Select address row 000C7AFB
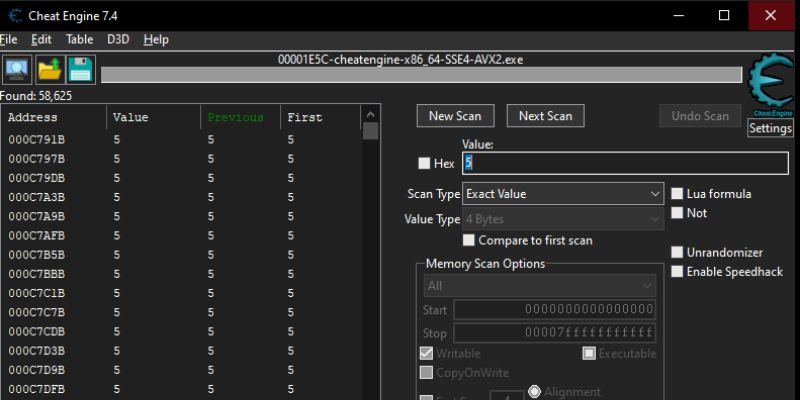The image size is (800, 400). point(182,236)
